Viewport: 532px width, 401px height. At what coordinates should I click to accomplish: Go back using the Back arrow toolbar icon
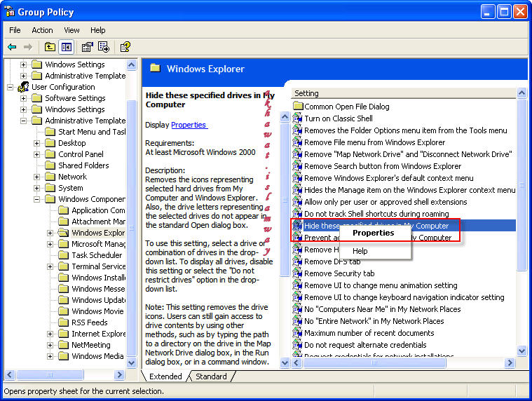pyautogui.click(x=12, y=47)
